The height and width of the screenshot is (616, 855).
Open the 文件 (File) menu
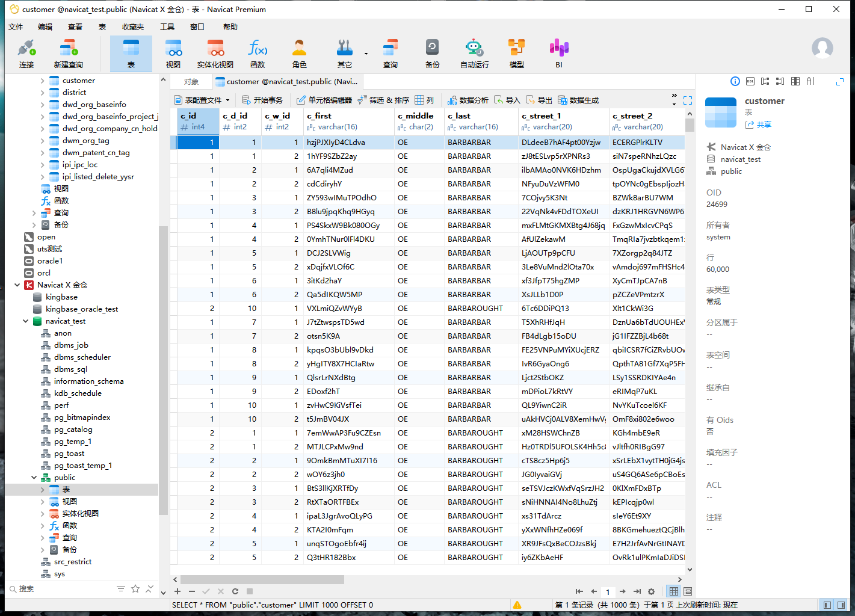click(x=16, y=26)
